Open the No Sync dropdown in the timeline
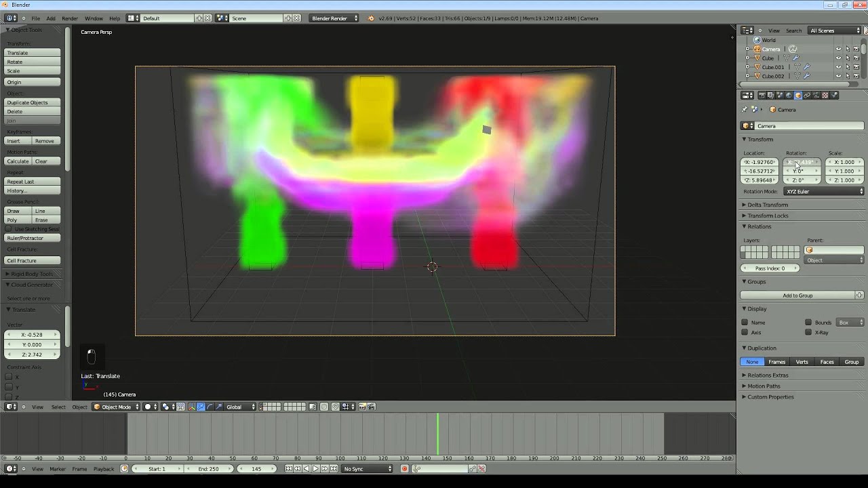 [x=367, y=468]
